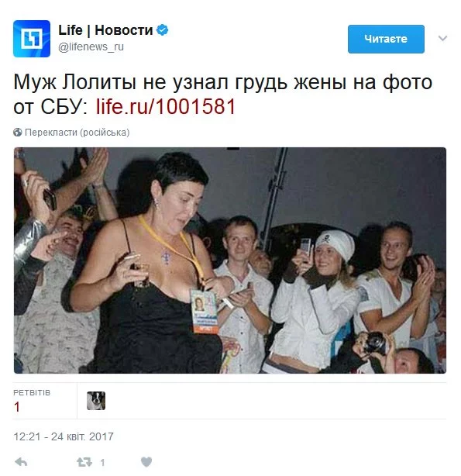Reply to the tweet with arrow icon
461x476 pixels.
click(x=21, y=462)
